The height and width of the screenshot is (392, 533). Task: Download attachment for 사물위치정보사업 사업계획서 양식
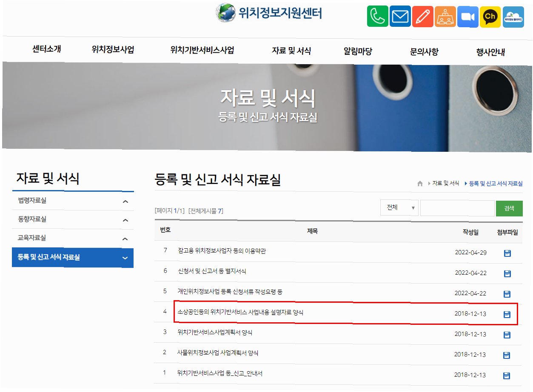pos(507,355)
